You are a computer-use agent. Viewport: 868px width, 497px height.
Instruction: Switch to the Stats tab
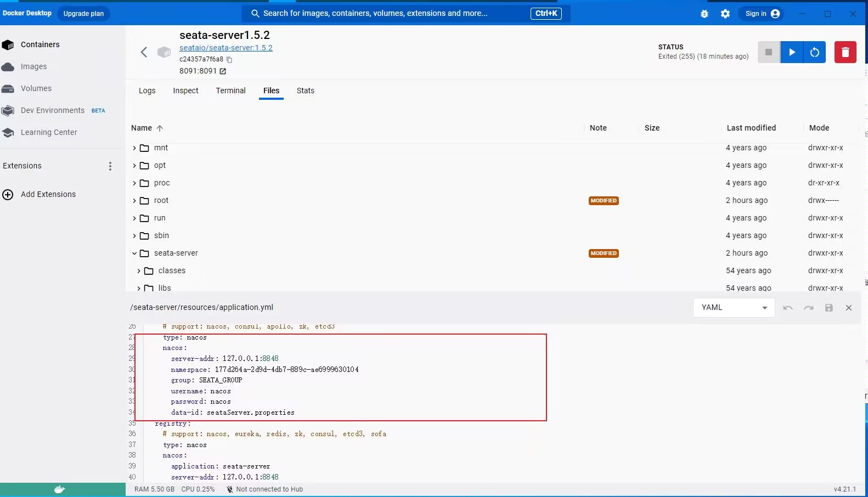[306, 91]
